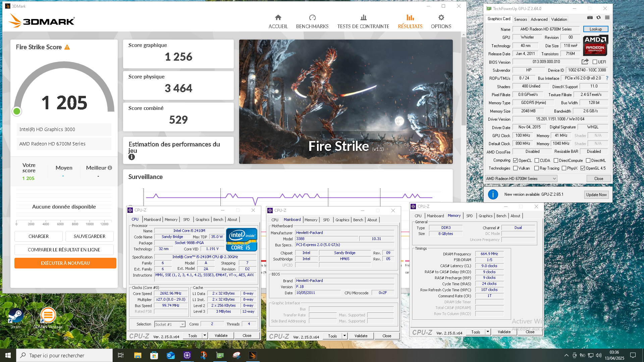
Task: Click the taskbar search box
Action: coord(64,355)
